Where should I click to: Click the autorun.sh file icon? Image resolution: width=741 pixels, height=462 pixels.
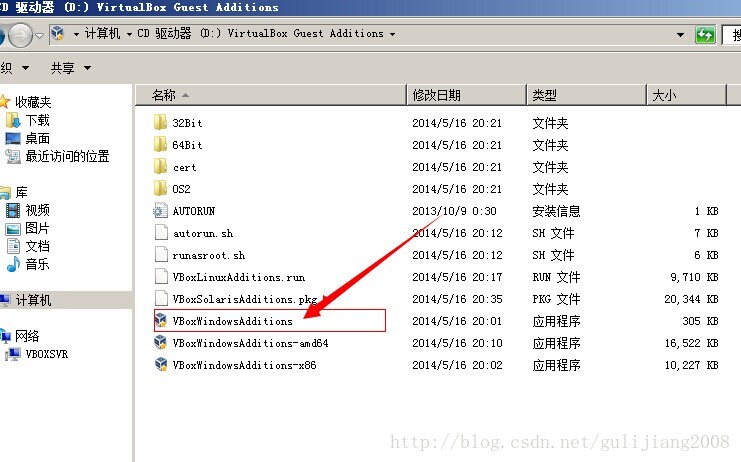(161, 233)
